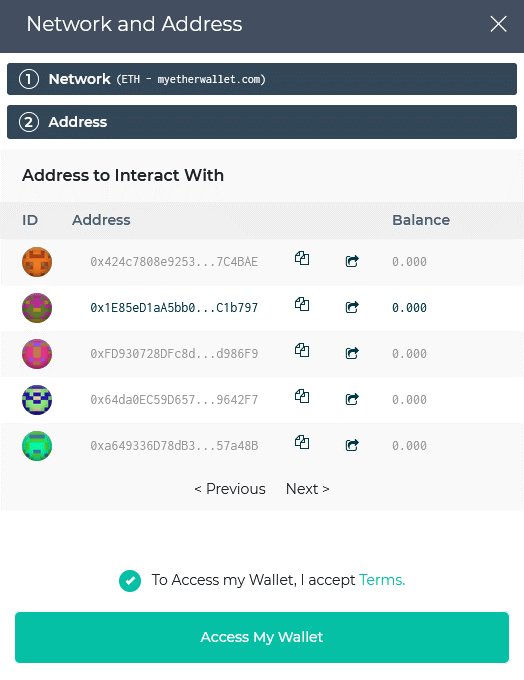Image resolution: width=524 pixels, height=680 pixels.
Task: Copy address 0x64da0EC59D657...9642F7
Action: (302, 396)
